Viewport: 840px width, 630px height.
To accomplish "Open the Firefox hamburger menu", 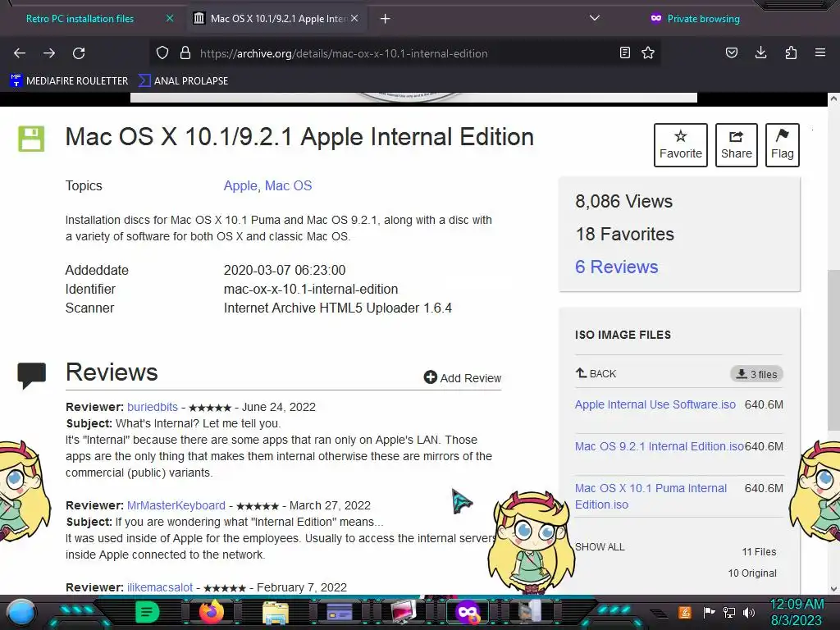I will (x=820, y=52).
